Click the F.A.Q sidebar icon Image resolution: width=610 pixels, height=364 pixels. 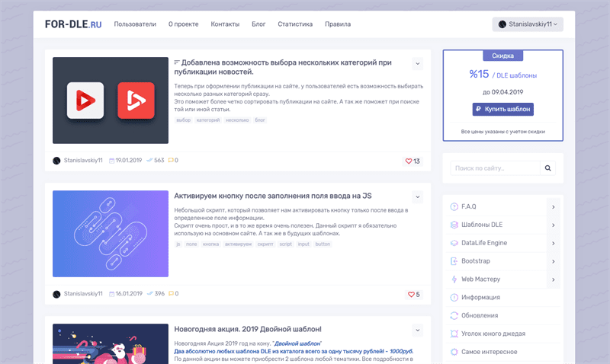[x=454, y=206]
